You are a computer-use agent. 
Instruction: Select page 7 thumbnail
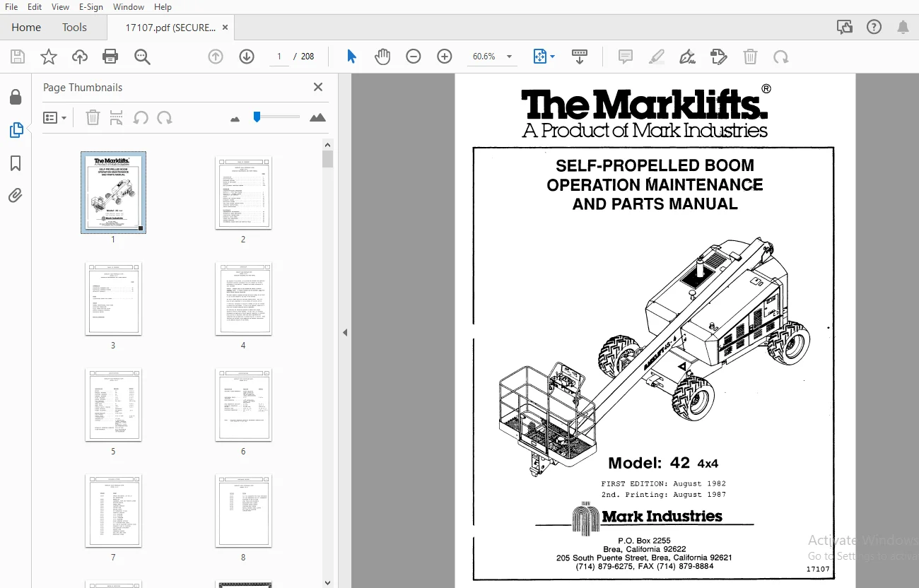(113, 511)
